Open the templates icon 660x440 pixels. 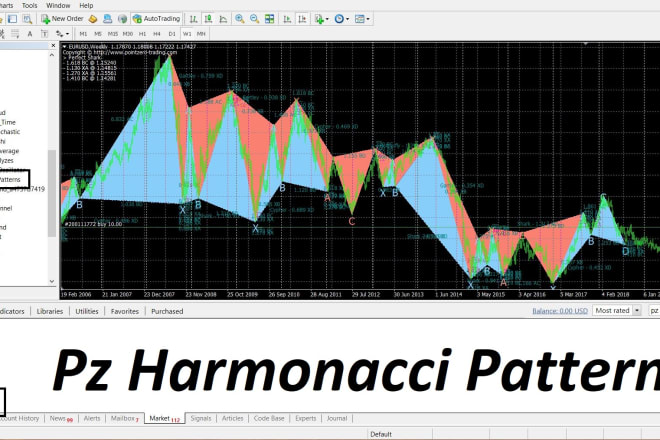click(x=359, y=19)
